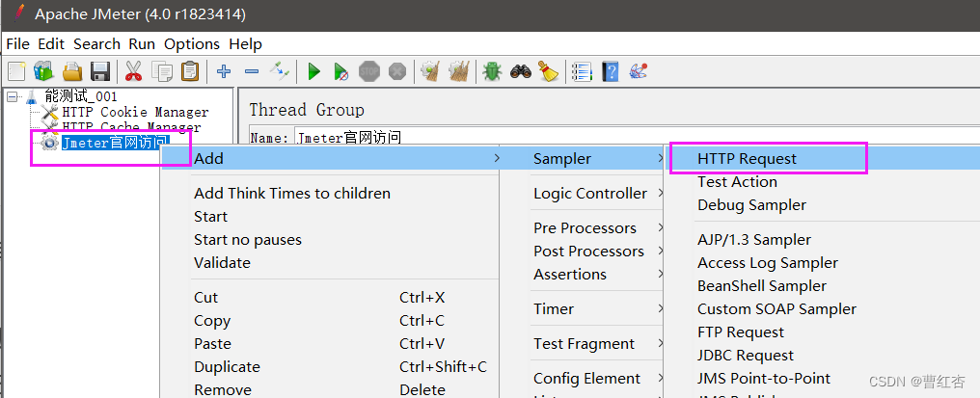Click the Clear single-broom toolbar icon
The width and height of the screenshot is (980, 398).
[x=430, y=71]
